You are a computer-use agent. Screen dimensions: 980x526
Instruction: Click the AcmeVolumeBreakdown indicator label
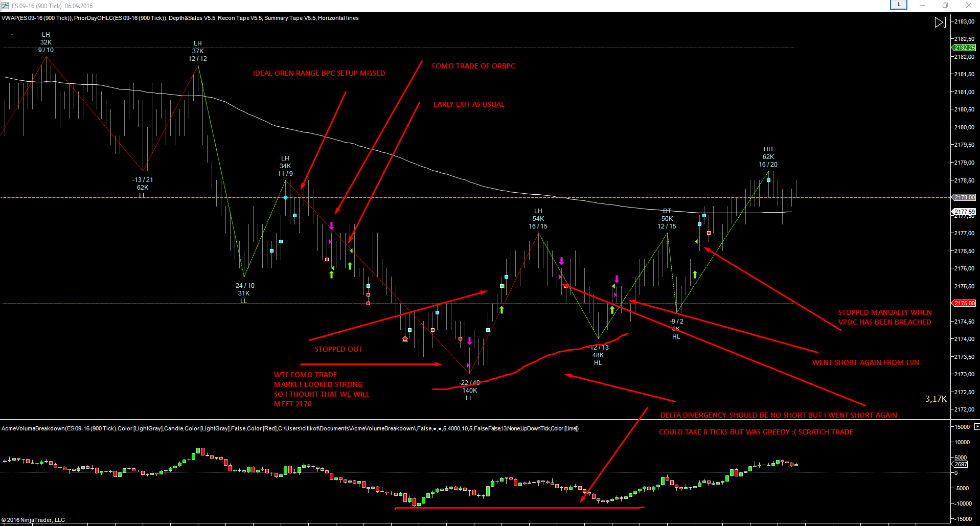coord(290,428)
